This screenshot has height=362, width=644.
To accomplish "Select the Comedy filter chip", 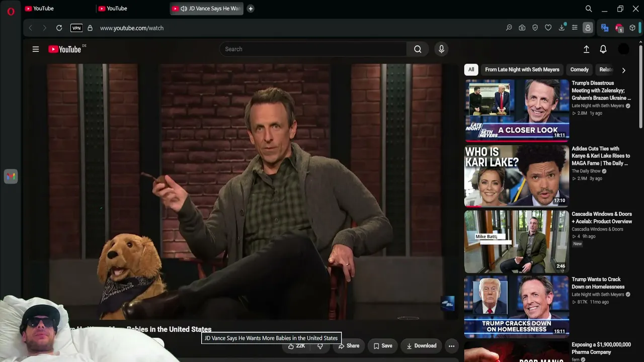I will pos(579,70).
